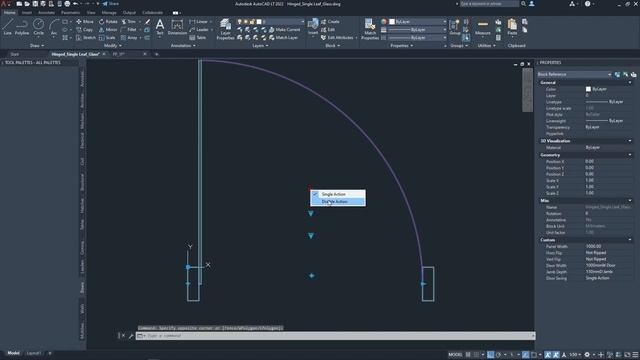This screenshot has width=640, height=360.
Task: Click the status bar customization menu icon
Action: coord(635,355)
